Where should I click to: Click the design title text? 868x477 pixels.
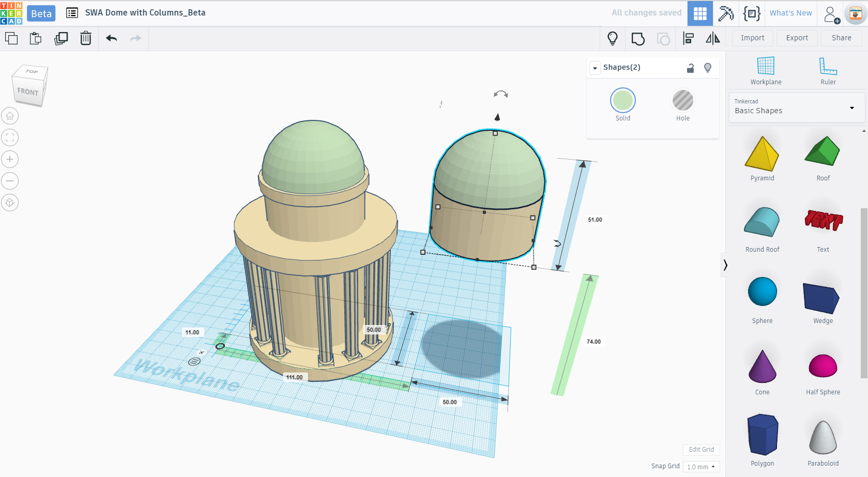pyautogui.click(x=145, y=13)
